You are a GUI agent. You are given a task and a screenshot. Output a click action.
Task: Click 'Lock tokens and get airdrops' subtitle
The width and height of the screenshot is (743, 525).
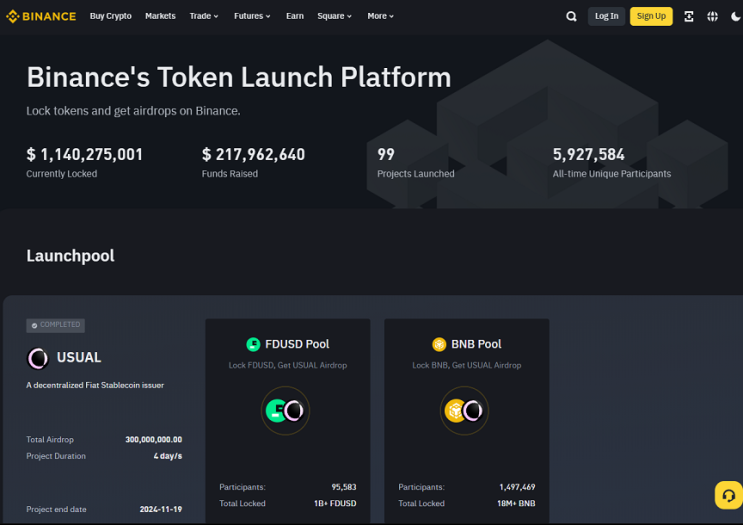[133, 111]
